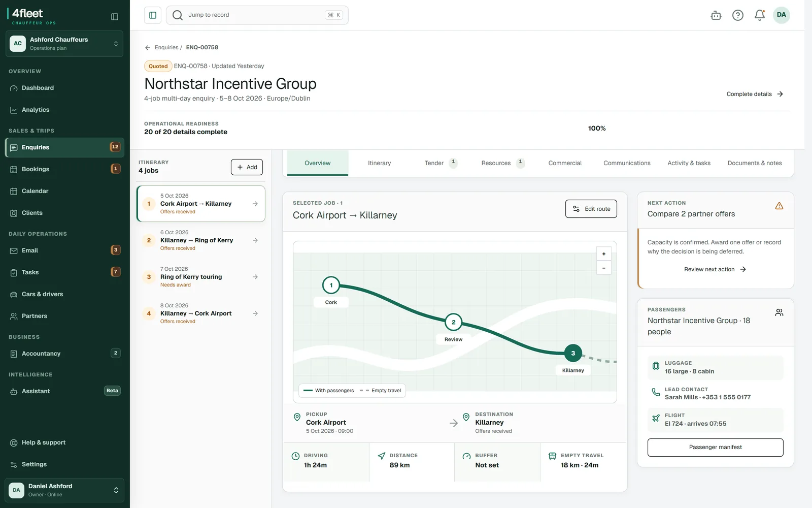
Task: Open Dashboard in the sidebar
Action: (64, 88)
